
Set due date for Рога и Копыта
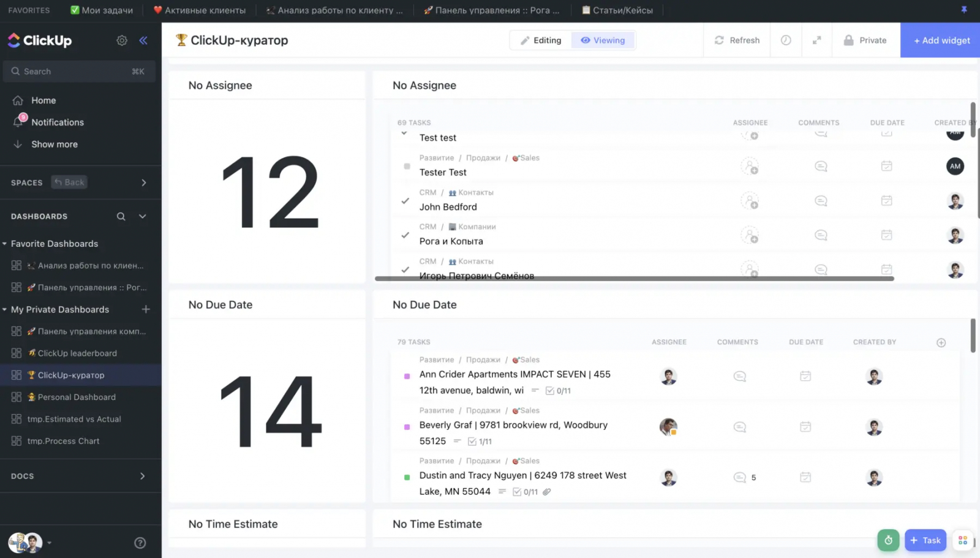coord(886,235)
